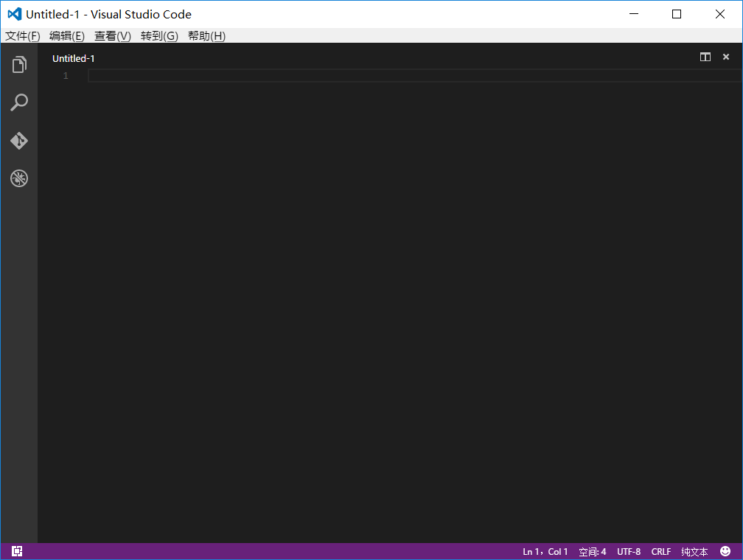743x560 pixels.
Task: Open the 文件(F) menu
Action: [22, 36]
